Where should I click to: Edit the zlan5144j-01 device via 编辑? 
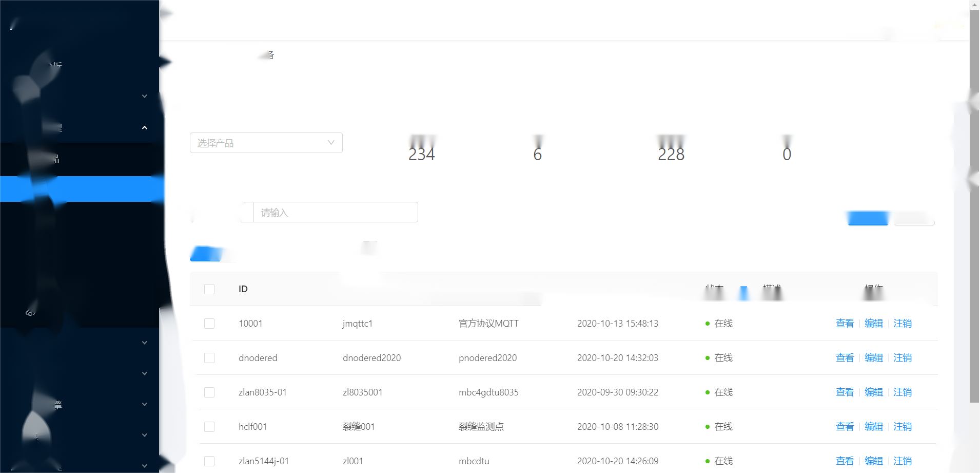[873, 461]
